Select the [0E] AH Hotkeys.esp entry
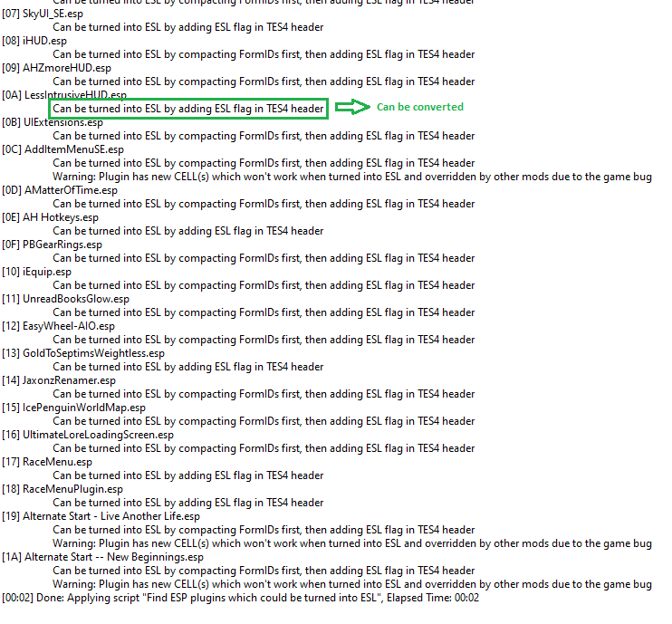This screenshot has width=672, height=624. [50, 217]
